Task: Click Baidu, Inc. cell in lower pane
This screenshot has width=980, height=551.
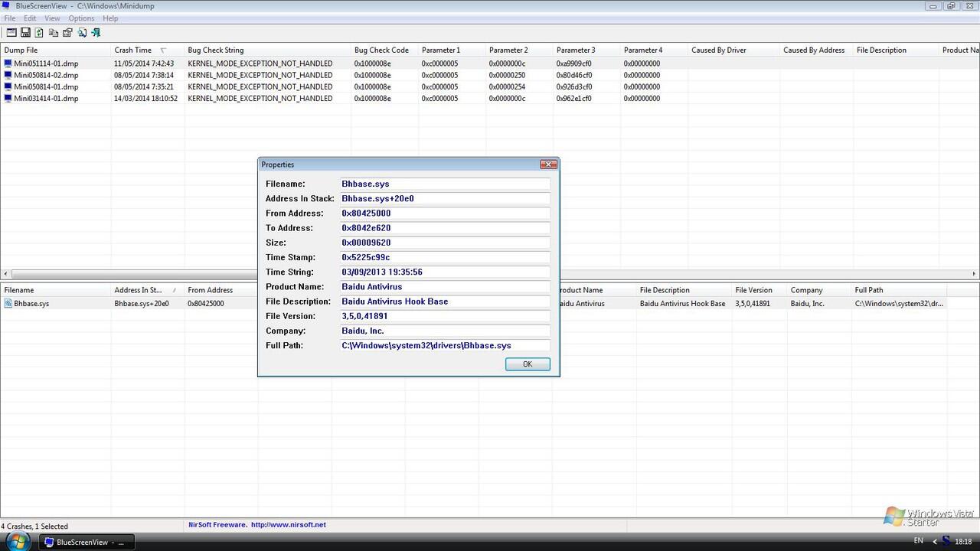Action: coord(808,304)
